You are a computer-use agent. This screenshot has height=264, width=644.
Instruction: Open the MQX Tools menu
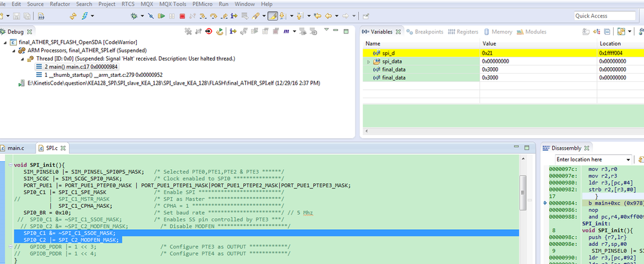(x=173, y=4)
